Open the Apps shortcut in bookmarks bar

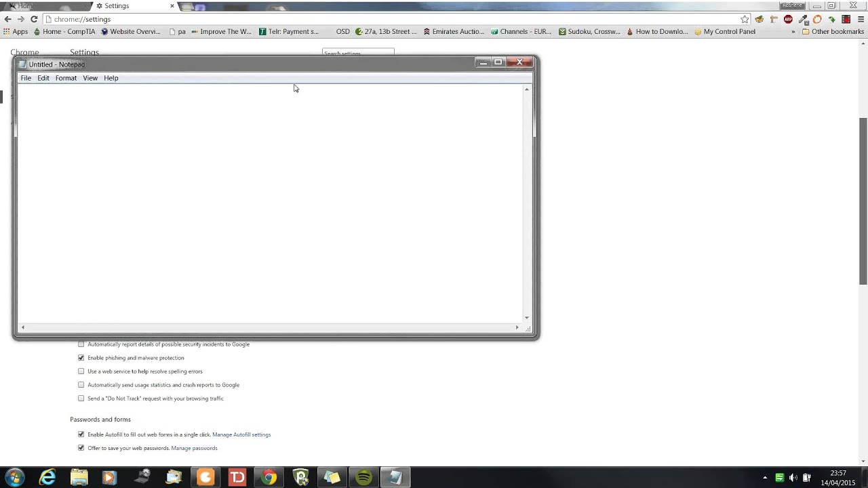pos(16,31)
